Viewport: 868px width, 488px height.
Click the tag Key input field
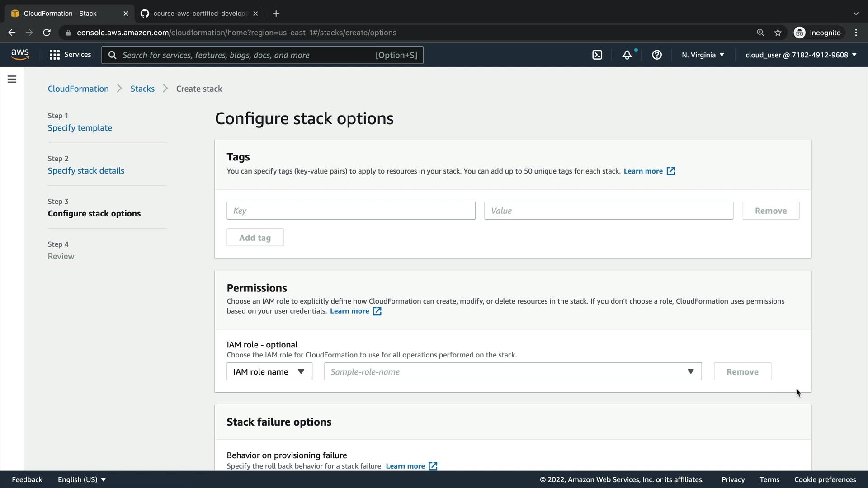pos(351,211)
